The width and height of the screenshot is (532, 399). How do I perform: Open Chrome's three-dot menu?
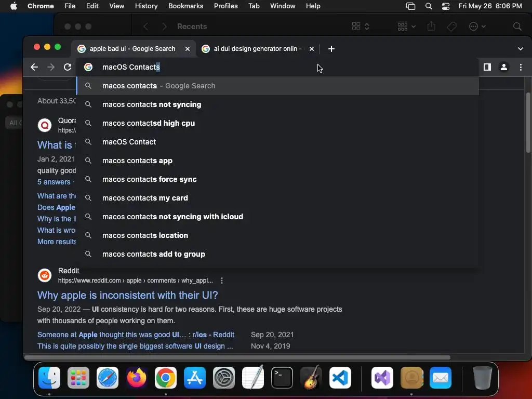click(521, 67)
